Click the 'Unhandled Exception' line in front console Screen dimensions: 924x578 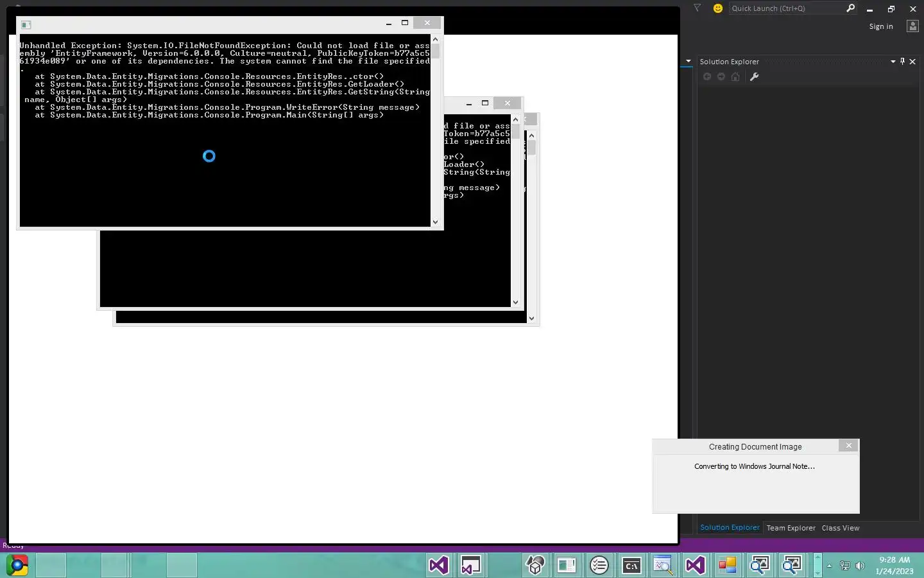(225, 46)
